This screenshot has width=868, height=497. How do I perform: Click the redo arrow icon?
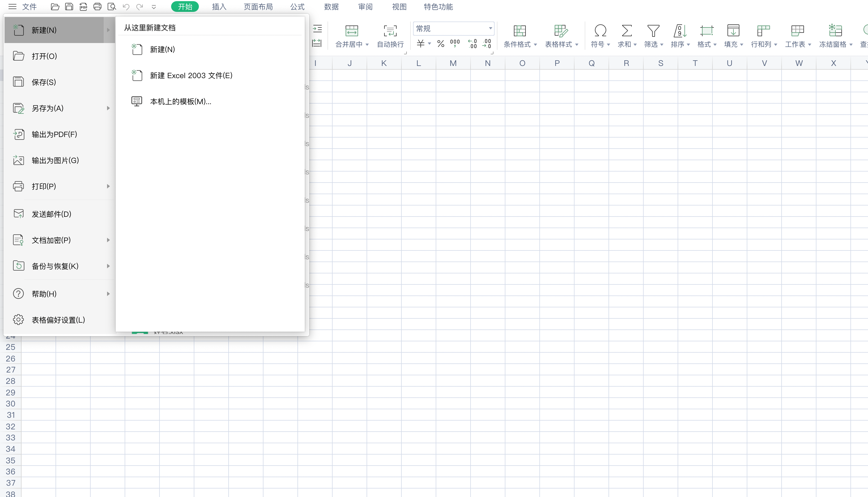tap(139, 7)
